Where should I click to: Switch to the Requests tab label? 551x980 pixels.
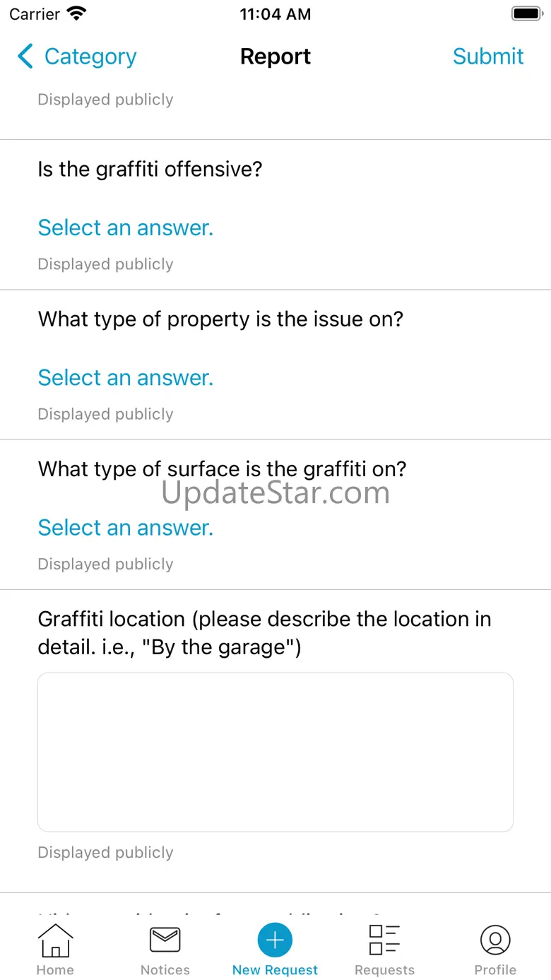point(384,970)
